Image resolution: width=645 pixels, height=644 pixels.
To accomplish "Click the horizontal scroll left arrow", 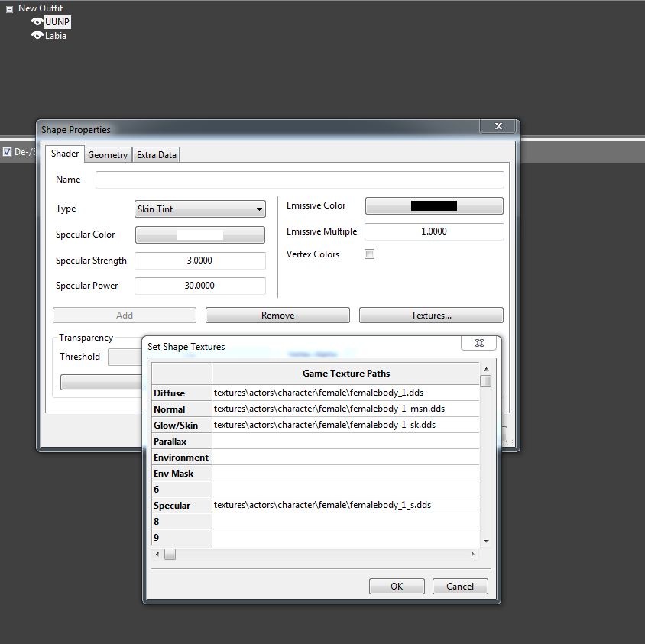I will 157,555.
